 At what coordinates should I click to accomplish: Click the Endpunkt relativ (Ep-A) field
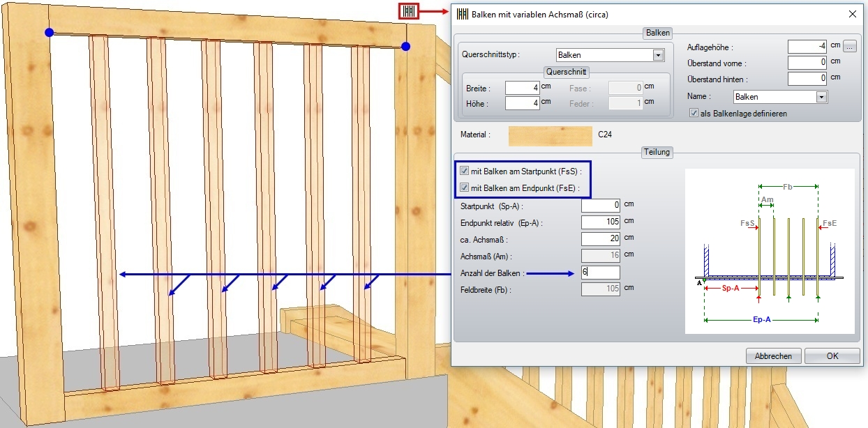[600, 222]
